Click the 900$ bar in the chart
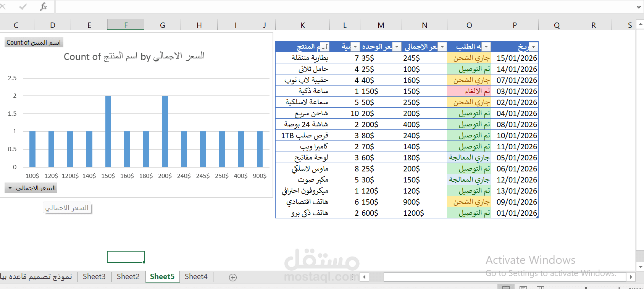This screenshot has height=289, width=644. 260,149
